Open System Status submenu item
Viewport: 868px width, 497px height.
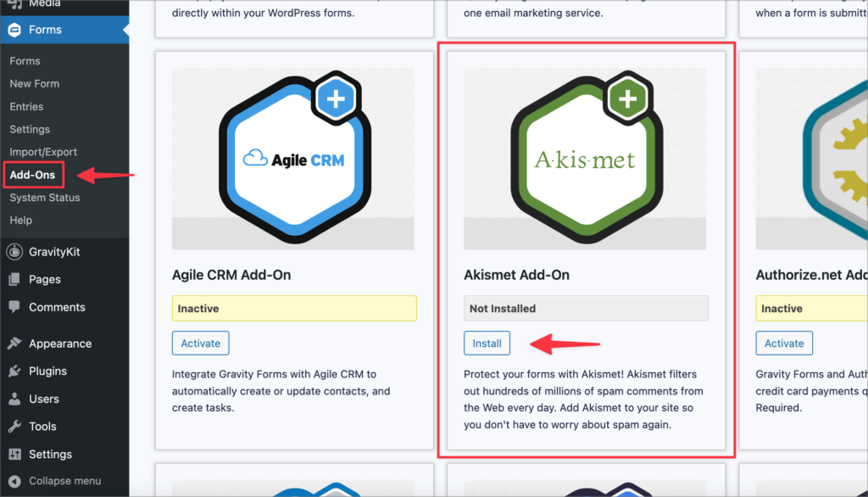[x=45, y=198]
